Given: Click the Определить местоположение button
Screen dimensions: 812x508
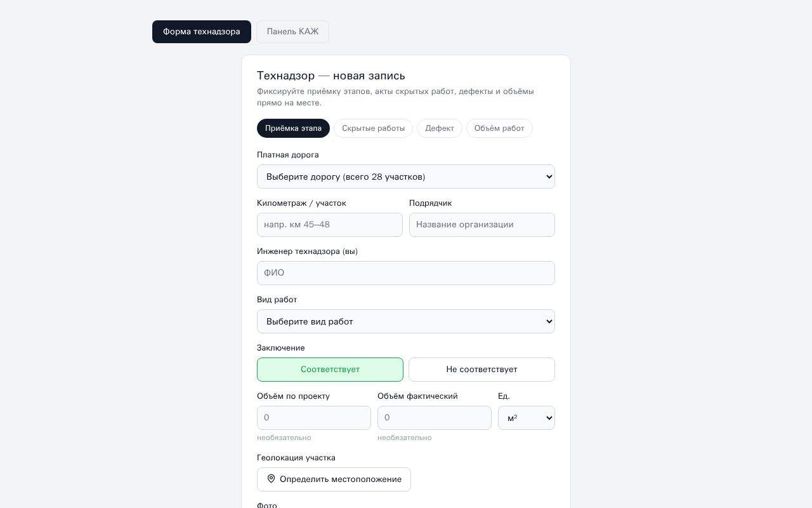Looking at the screenshot, I should [x=334, y=479].
